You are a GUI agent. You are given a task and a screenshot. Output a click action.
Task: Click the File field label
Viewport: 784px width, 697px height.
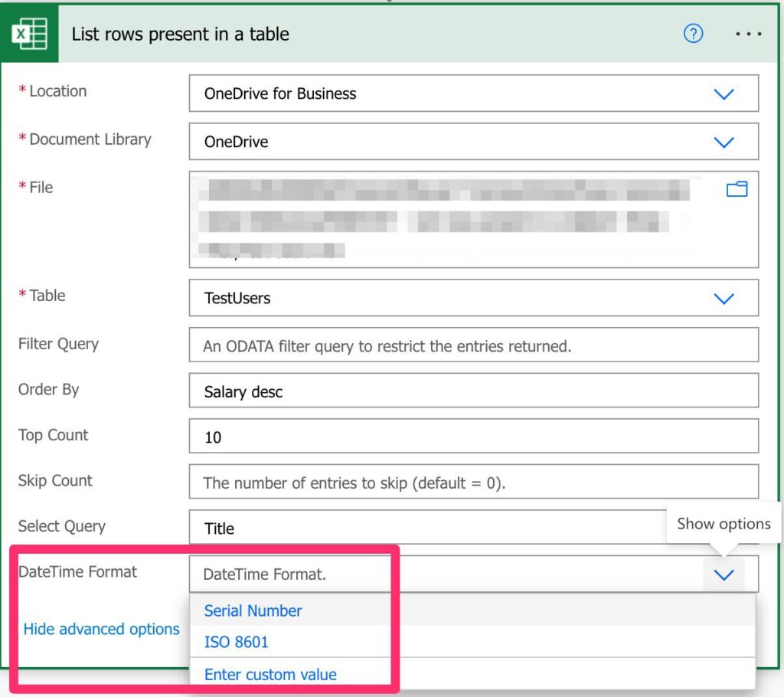point(41,187)
